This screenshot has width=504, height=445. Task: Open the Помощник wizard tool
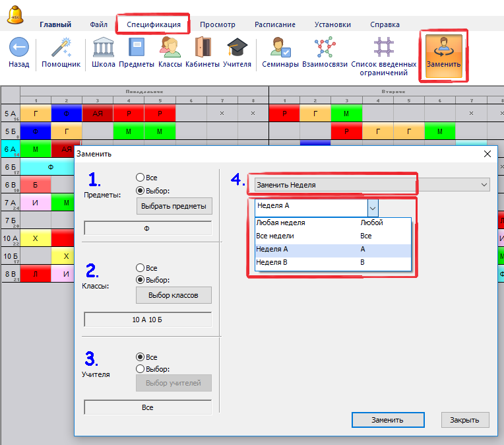coord(61,48)
